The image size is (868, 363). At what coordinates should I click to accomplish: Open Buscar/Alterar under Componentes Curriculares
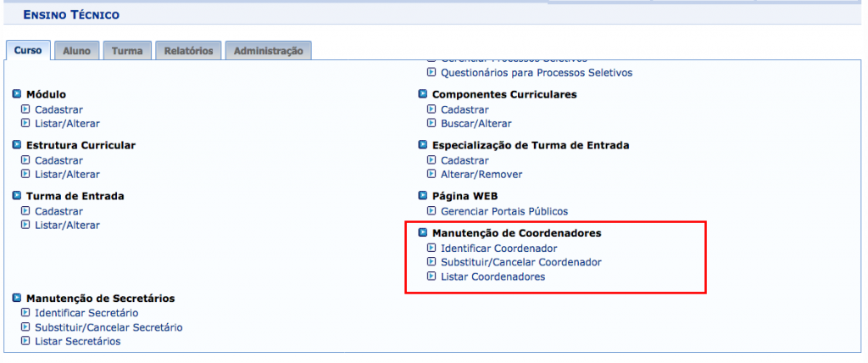click(x=476, y=123)
